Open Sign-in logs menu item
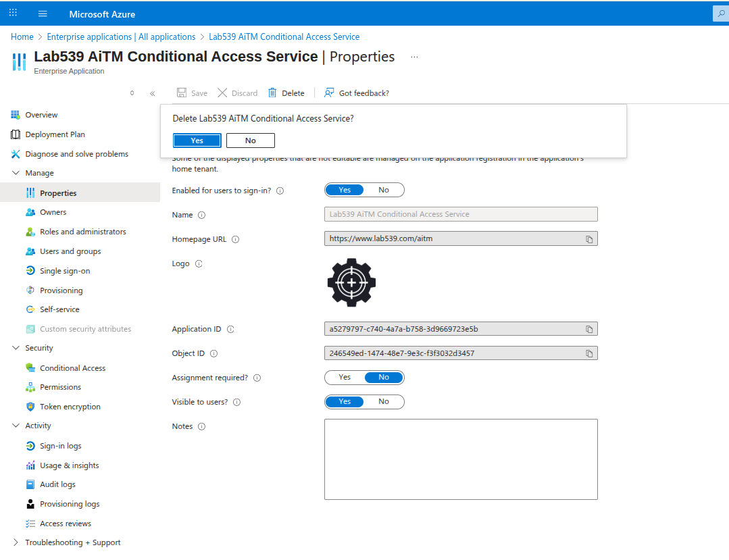This screenshot has width=729, height=560. [60, 446]
